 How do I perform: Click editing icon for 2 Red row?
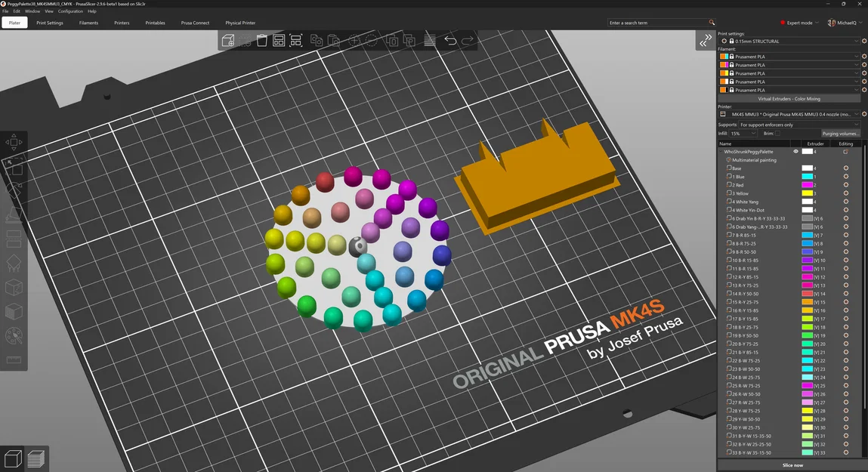coord(846,185)
